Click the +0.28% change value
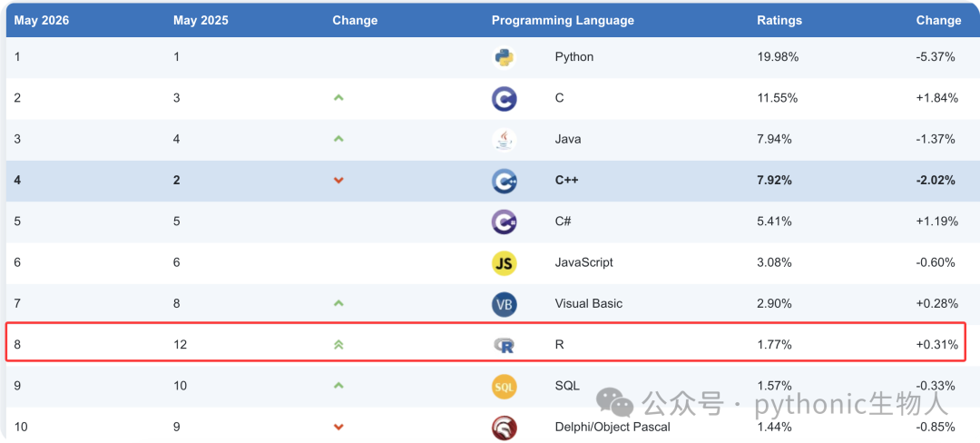The image size is (980, 443). tap(936, 304)
